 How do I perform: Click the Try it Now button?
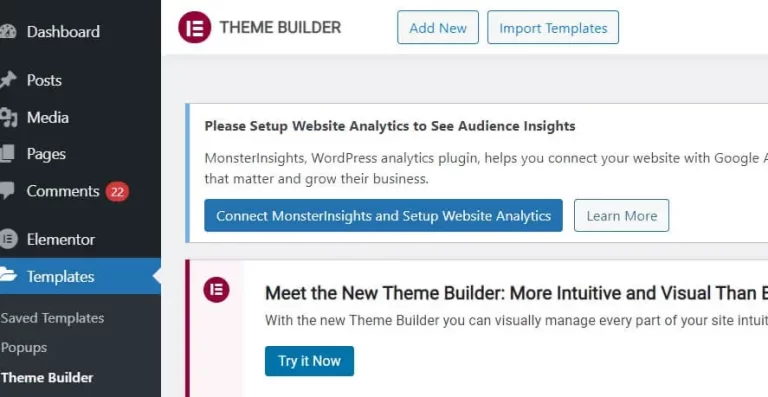tap(310, 361)
